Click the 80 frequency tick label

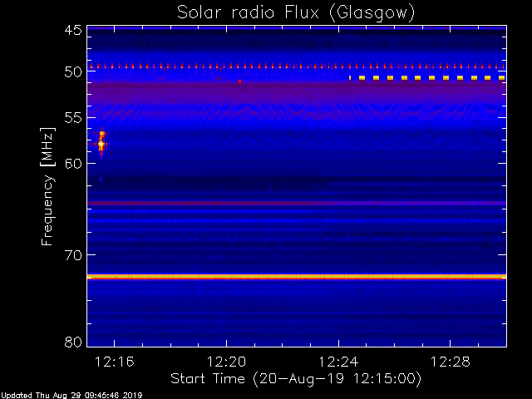pyautogui.click(x=73, y=342)
